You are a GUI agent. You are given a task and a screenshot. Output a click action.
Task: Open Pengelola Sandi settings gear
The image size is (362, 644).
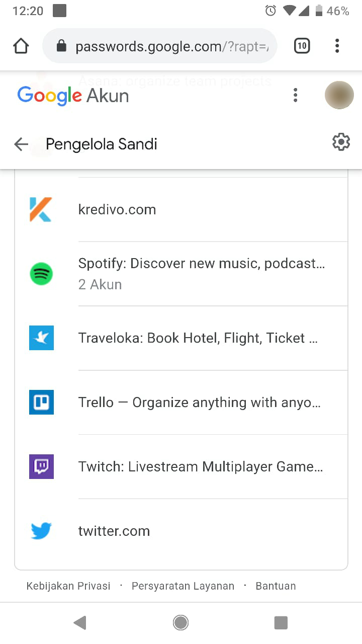click(341, 142)
